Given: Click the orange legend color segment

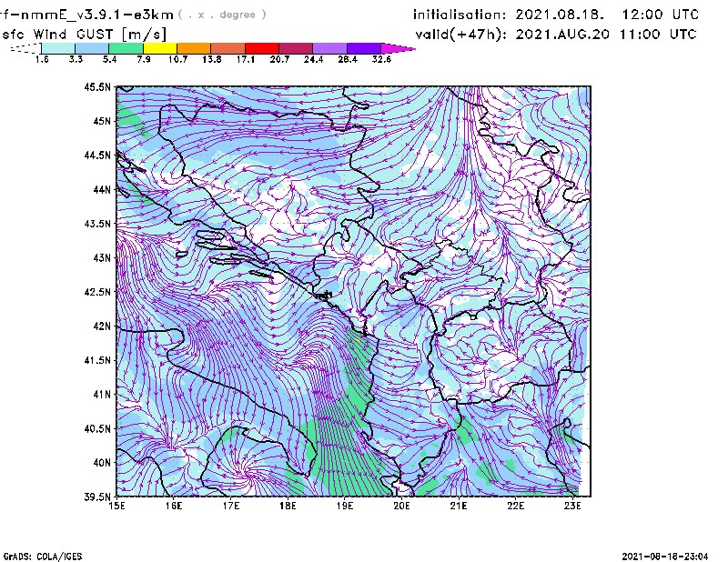Looking at the screenshot, I should (194, 48).
